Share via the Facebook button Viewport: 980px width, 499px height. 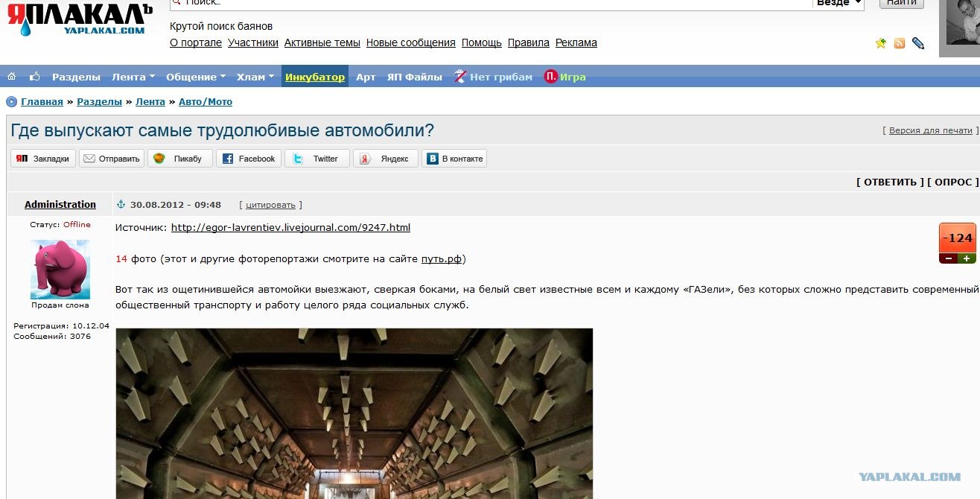coord(249,159)
